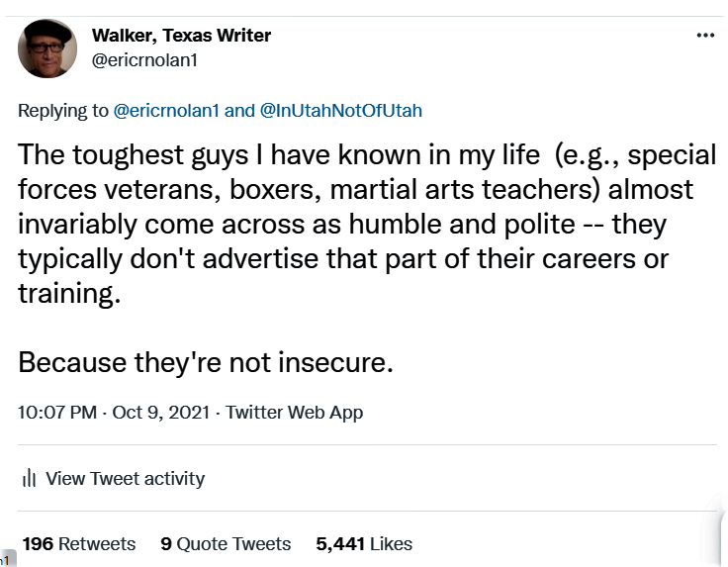728x567 pixels.
Task: Open @ericrnolan1 mention in the Replying to line
Action: [166, 111]
